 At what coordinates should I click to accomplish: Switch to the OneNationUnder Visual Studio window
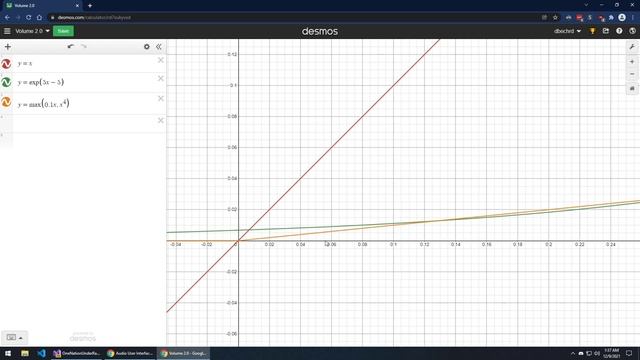point(77,353)
